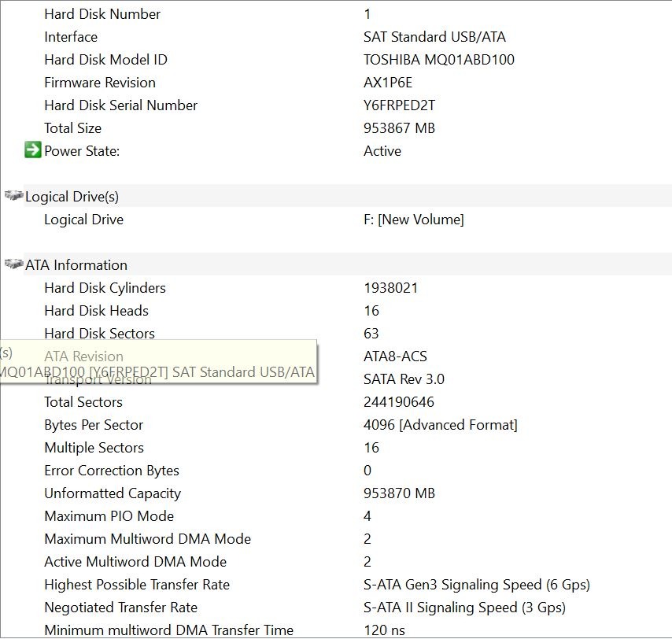The height and width of the screenshot is (639, 672).
Task: Click the 'Hard Disk Serial Number' label
Action: (121, 105)
